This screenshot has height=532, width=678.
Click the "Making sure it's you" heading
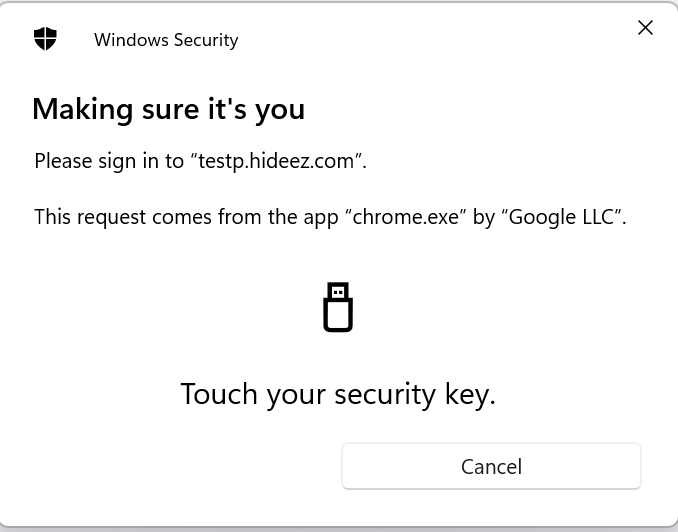tap(168, 108)
